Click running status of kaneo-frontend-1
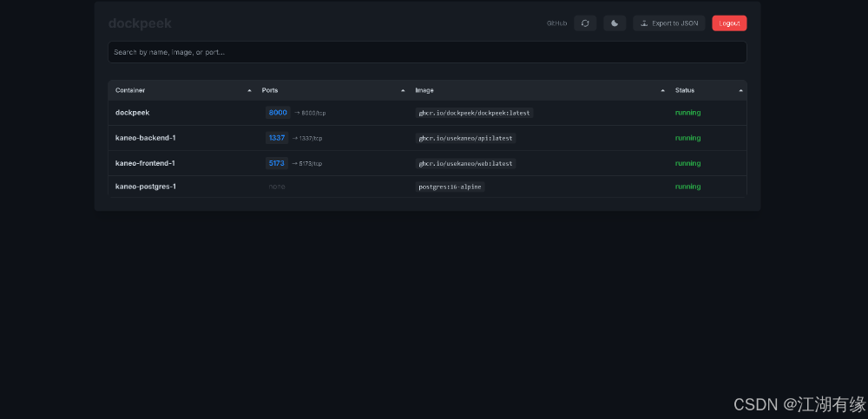 point(687,163)
